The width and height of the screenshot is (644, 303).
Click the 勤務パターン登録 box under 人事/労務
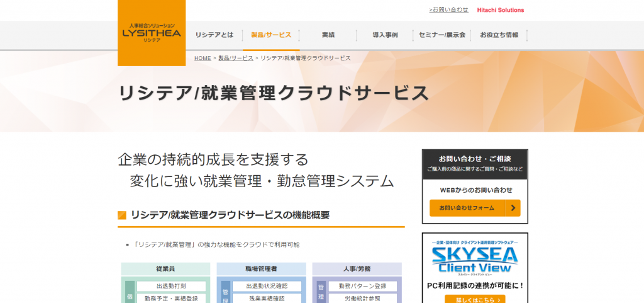tap(362, 287)
